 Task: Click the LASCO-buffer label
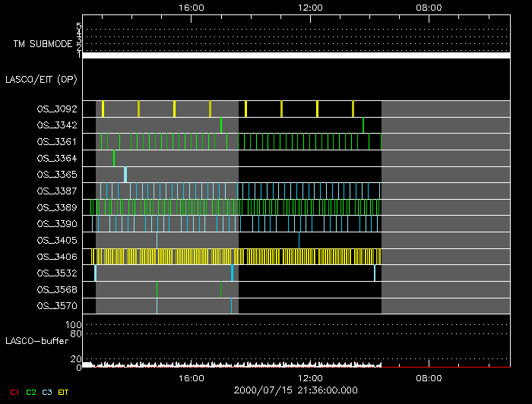pyautogui.click(x=36, y=341)
